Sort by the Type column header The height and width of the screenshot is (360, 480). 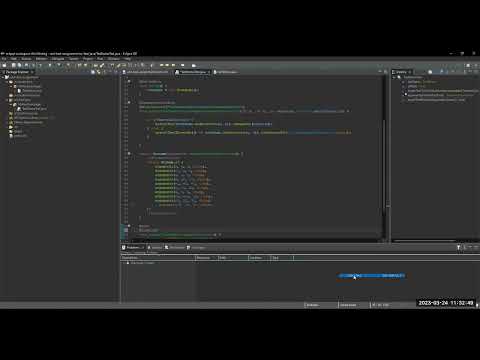coord(282,258)
